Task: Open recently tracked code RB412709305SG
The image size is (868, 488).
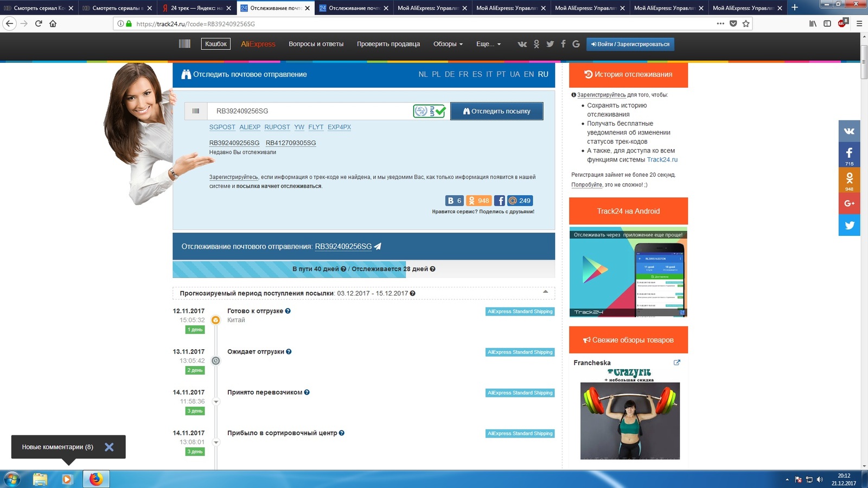Action: (291, 143)
